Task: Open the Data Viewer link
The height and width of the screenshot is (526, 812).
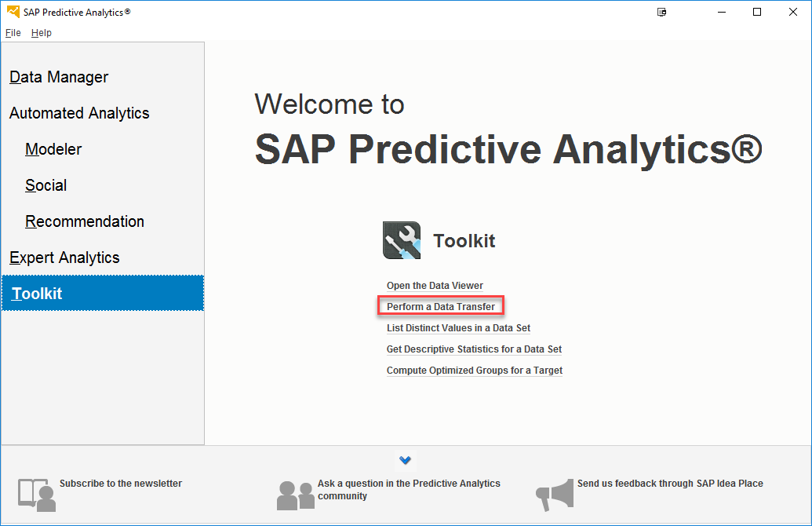Action: [435, 286]
